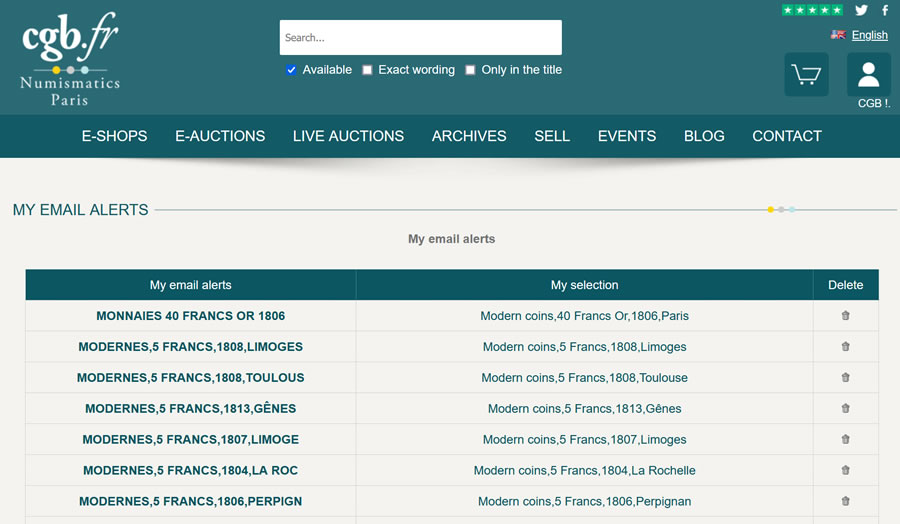
Task: Open the Twitter page icon
Action: click(861, 10)
